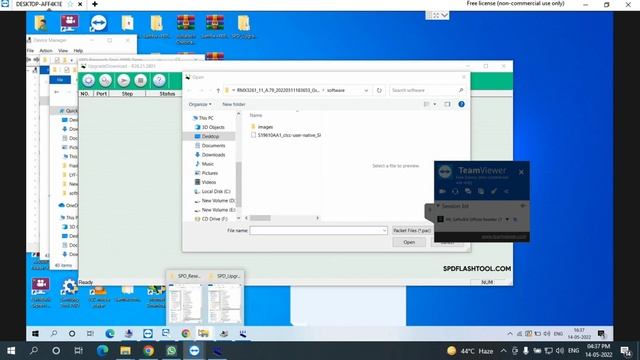Click the Stop Downloading square icon

[141, 80]
